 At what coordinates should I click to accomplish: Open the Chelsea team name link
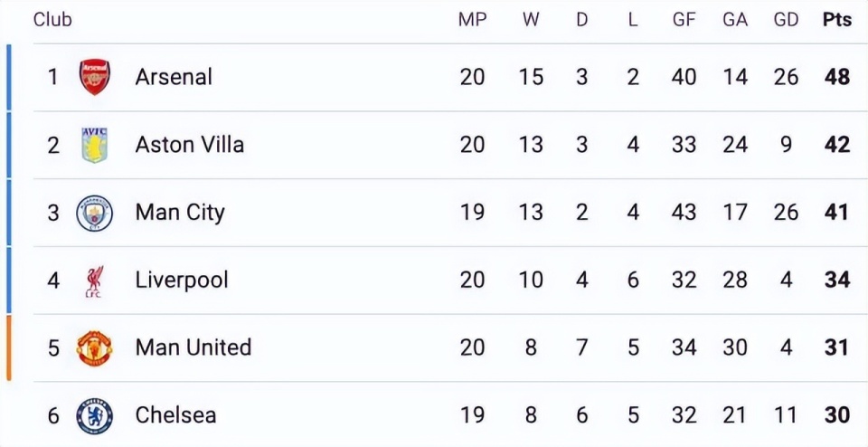coord(175,415)
